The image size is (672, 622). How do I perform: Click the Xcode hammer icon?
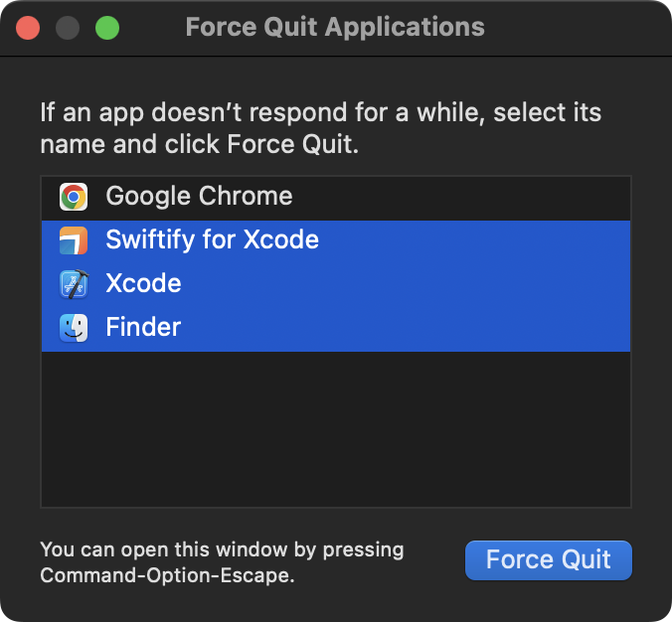(74, 284)
